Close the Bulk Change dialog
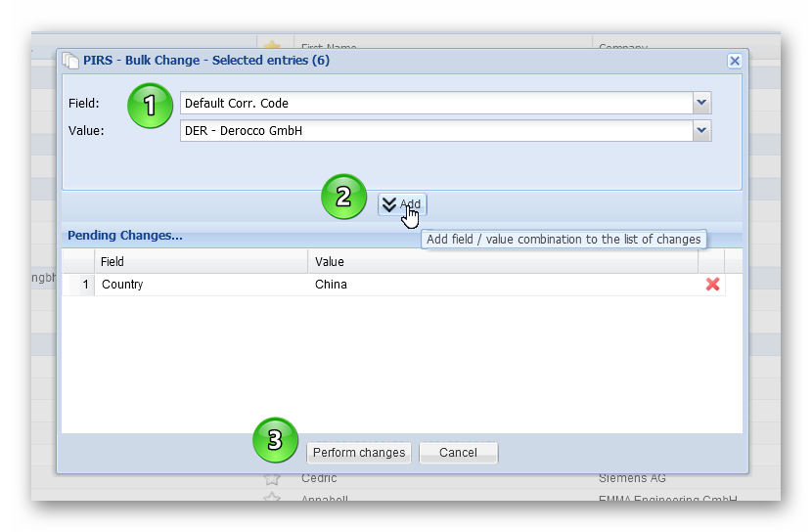 coord(734,61)
